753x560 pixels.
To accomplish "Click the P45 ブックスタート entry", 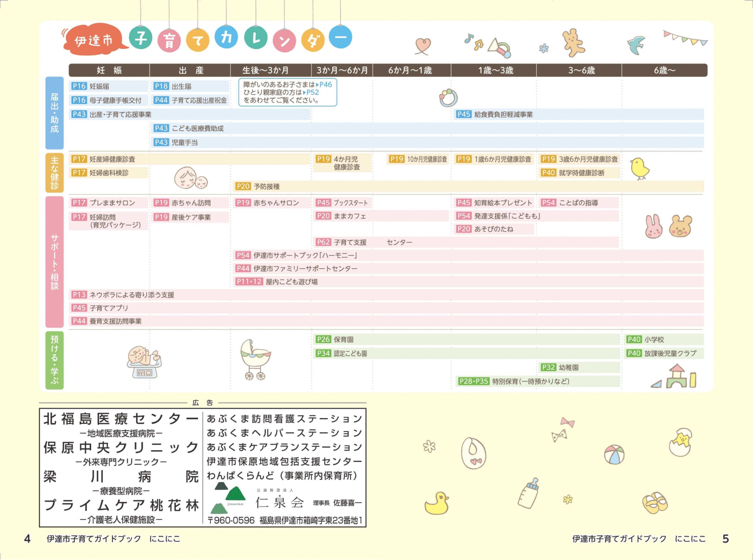I will click(342, 203).
